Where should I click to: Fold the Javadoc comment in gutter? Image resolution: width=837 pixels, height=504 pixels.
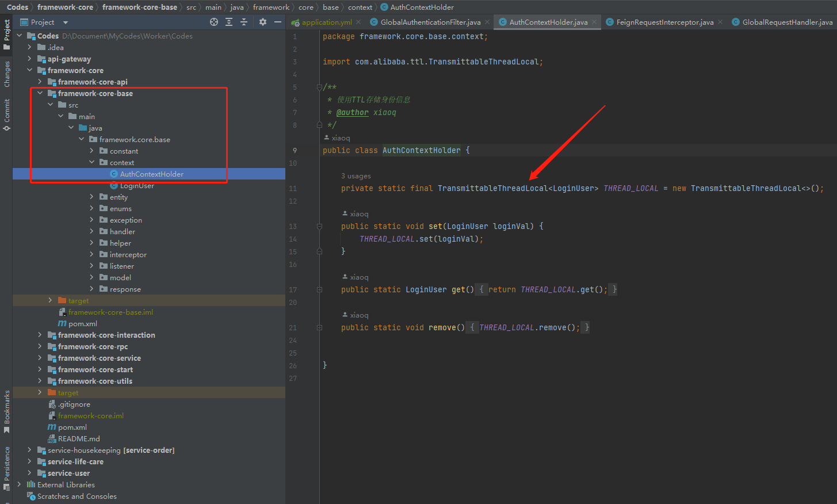[x=319, y=87]
